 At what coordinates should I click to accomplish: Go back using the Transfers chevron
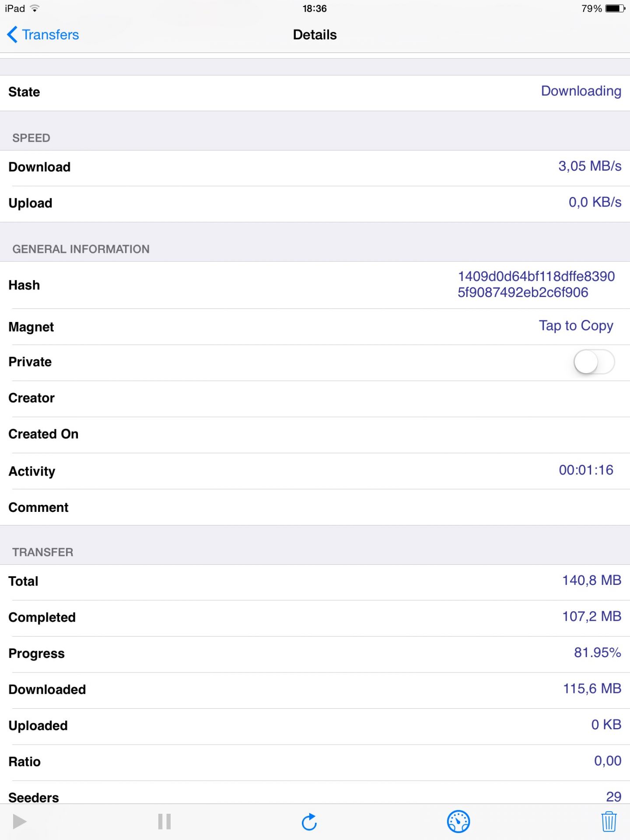click(13, 35)
